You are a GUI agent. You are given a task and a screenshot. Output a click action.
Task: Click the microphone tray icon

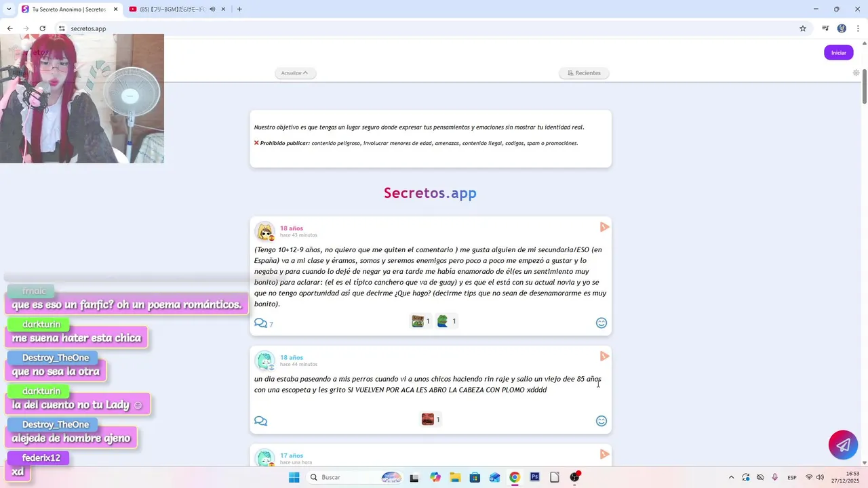(775, 477)
